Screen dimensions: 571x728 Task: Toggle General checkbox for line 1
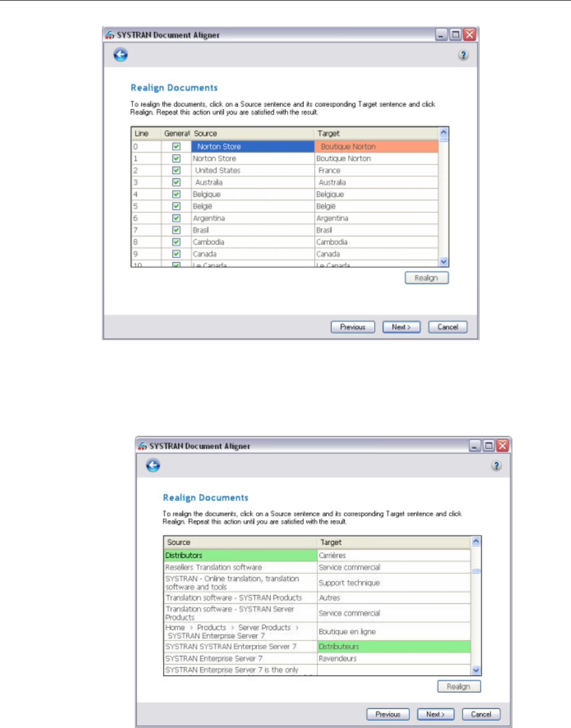(x=176, y=159)
